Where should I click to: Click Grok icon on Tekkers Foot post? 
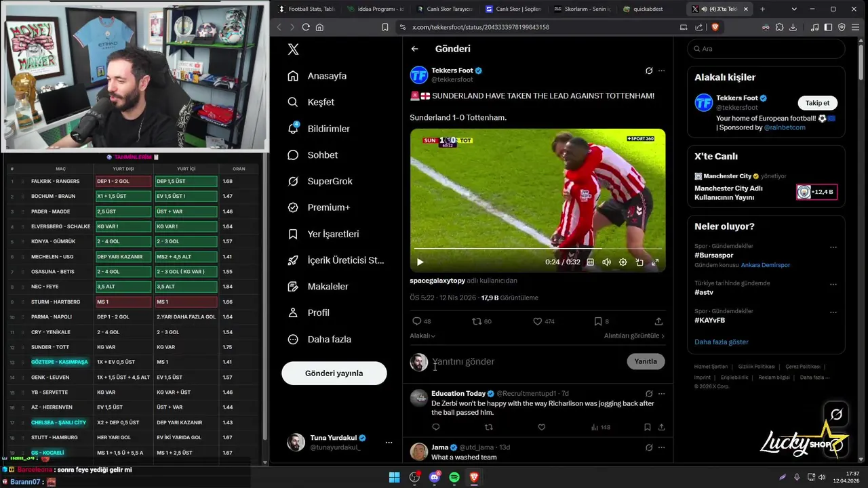click(649, 70)
